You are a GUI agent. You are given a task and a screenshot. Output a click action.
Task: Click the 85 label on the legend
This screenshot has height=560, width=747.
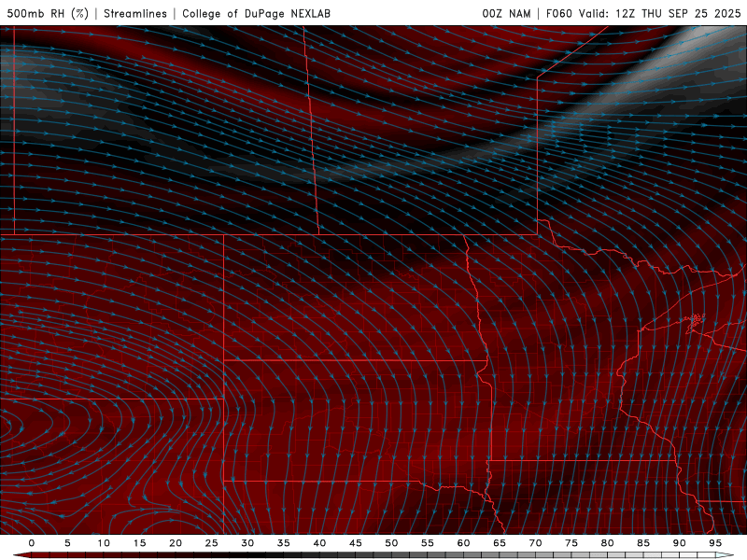[x=643, y=543]
